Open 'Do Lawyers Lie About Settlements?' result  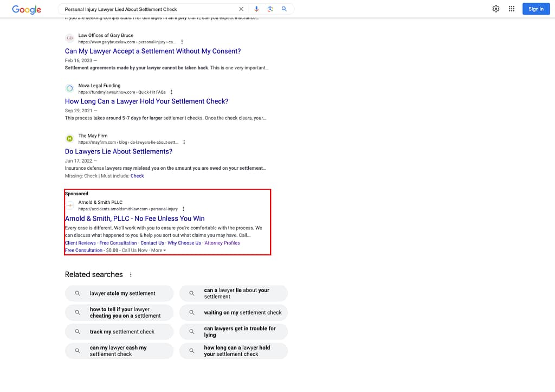(x=119, y=152)
